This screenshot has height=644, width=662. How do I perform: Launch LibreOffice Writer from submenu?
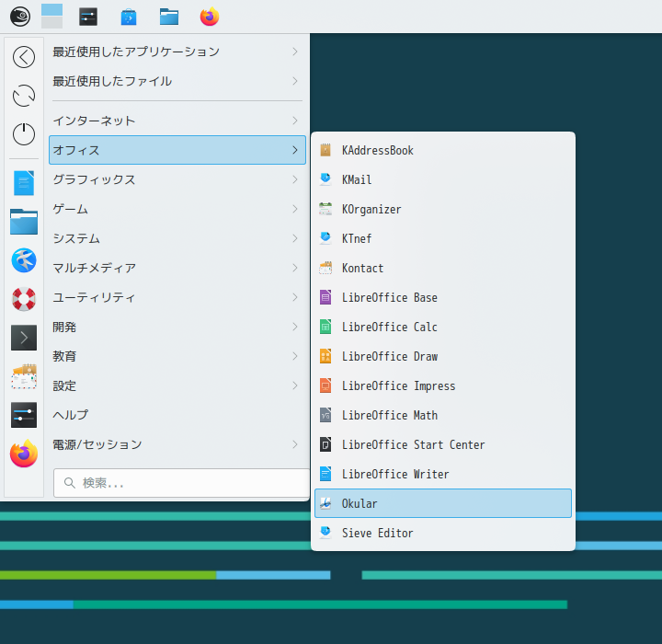pyautogui.click(x=443, y=474)
